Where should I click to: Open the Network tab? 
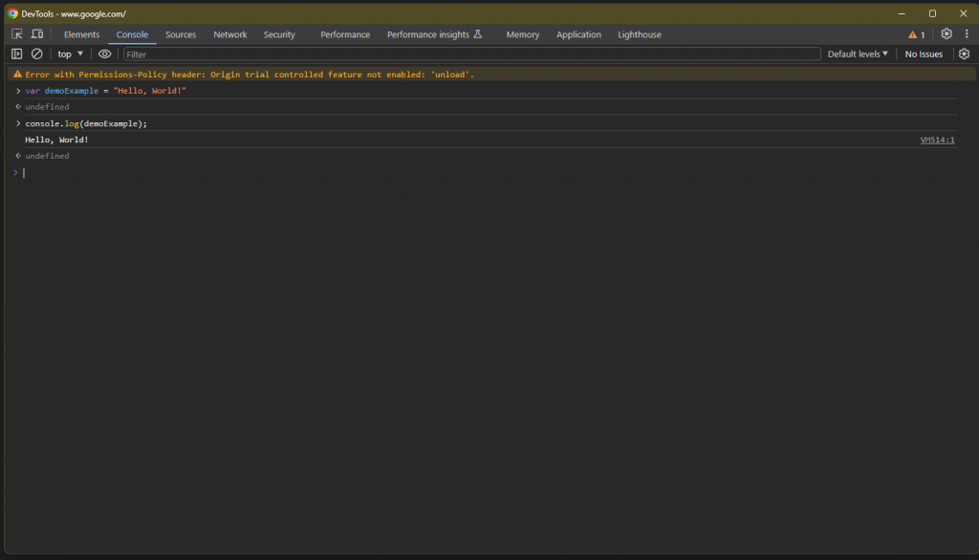click(x=229, y=34)
